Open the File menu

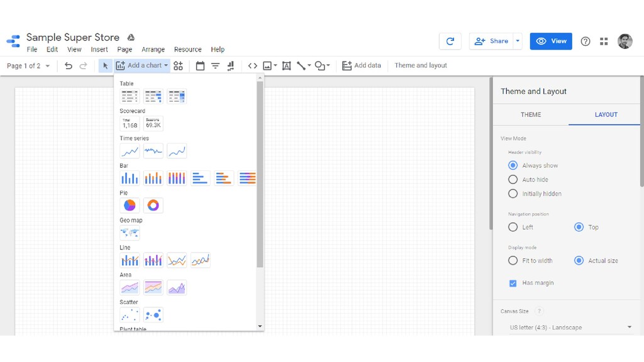pyautogui.click(x=31, y=49)
